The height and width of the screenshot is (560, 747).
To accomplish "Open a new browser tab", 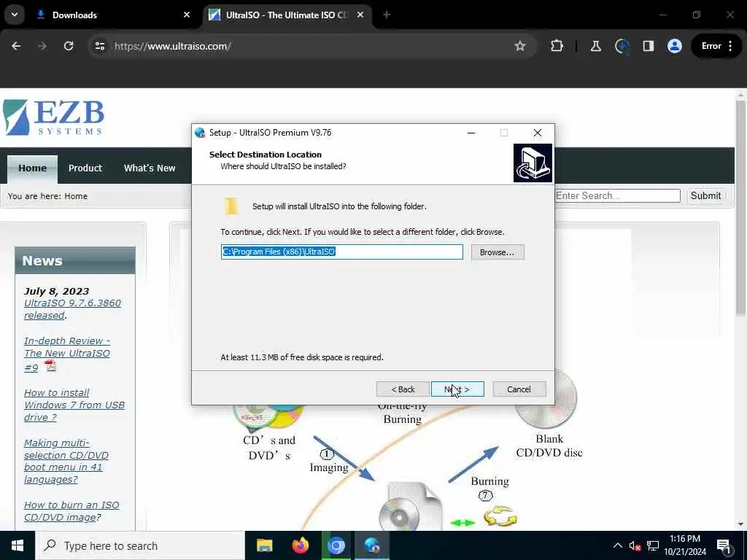I will [x=387, y=15].
